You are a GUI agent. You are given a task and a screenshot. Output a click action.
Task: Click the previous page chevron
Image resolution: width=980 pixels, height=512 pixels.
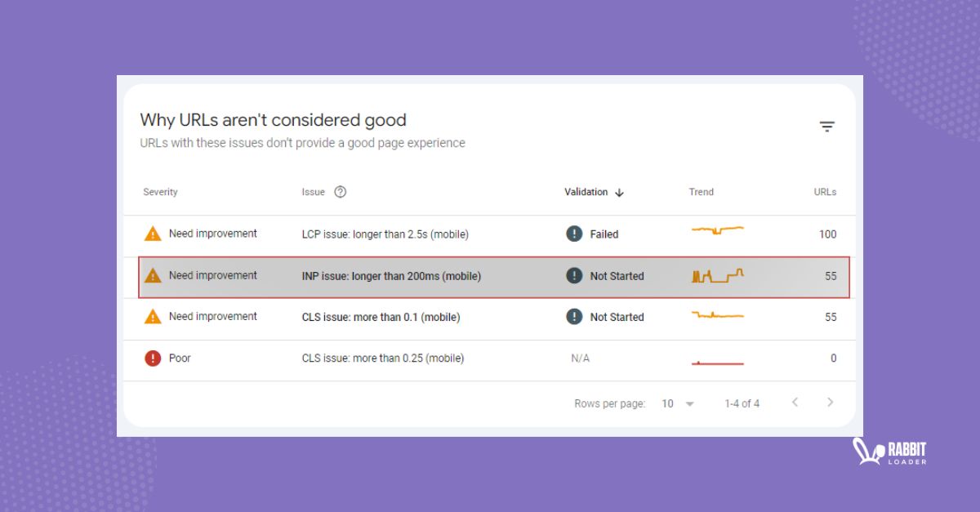click(x=795, y=403)
